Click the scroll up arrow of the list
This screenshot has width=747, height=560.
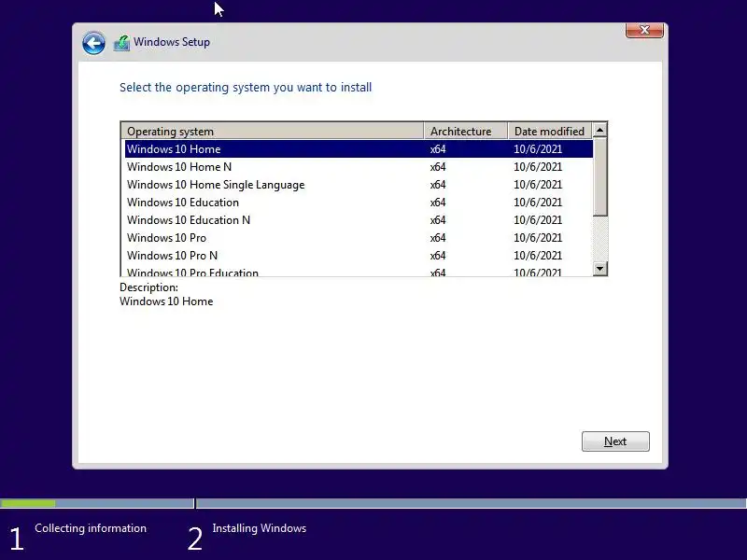click(599, 130)
